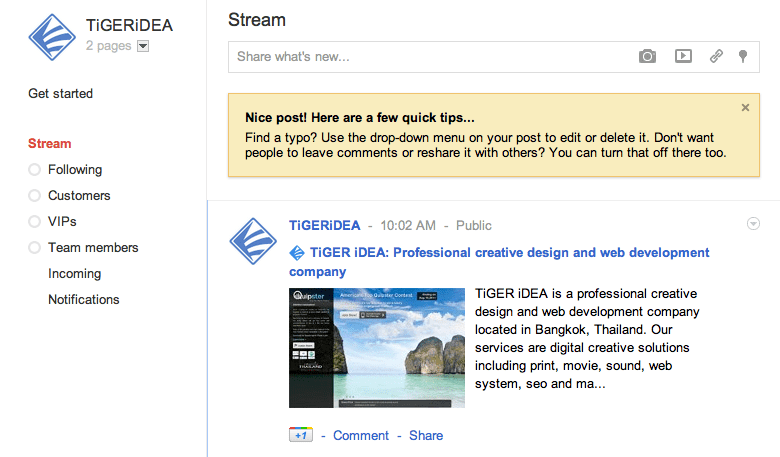Open TiGERiDEA author name link
The image size is (780, 457).
[x=324, y=225]
